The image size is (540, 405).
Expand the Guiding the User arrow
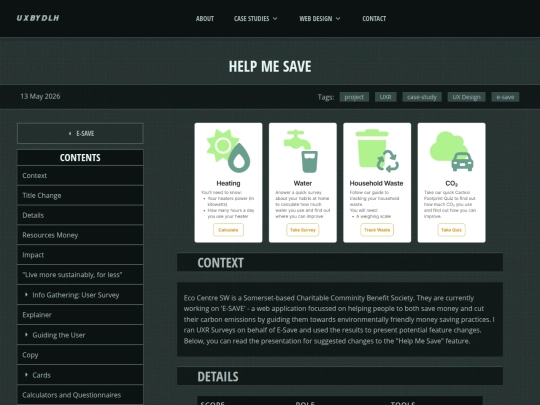click(x=26, y=335)
